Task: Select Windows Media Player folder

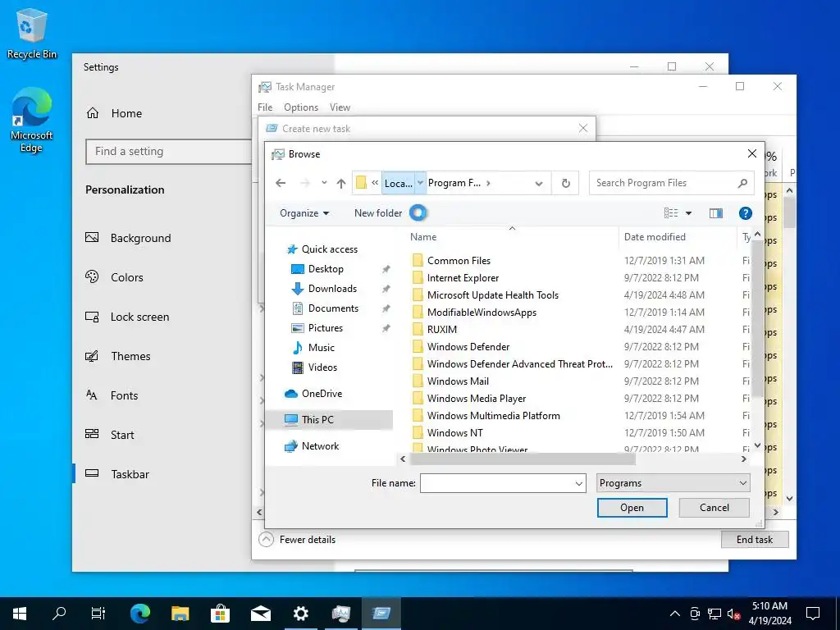Action: pyautogui.click(x=477, y=398)
